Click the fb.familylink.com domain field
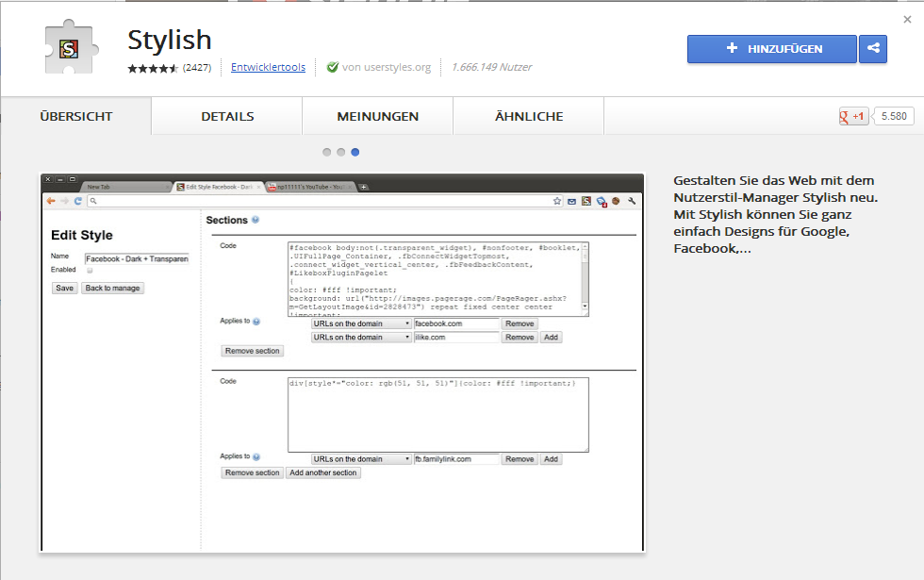924x580 pixels. [x=456, y=459]
